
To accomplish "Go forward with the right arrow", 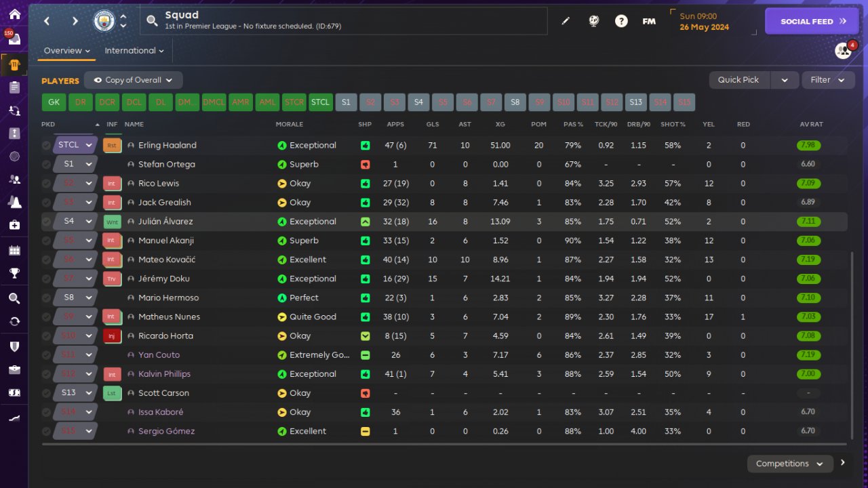I will click(x=75, y=21).
